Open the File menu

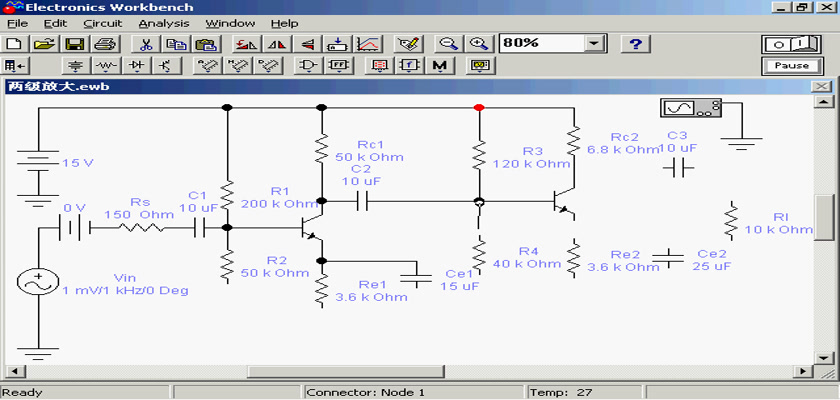(x=18, y=24)
